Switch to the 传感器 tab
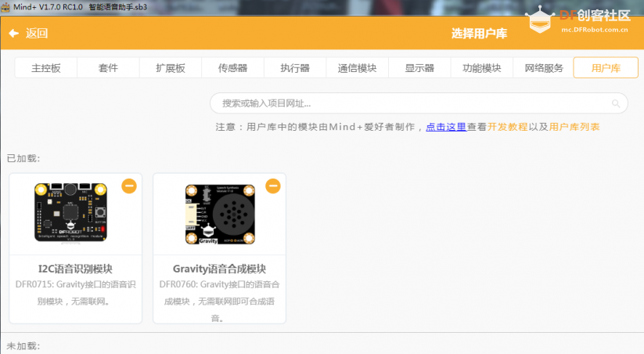Image resolution: width=644 pixels, height=354 pixels. 232,68
